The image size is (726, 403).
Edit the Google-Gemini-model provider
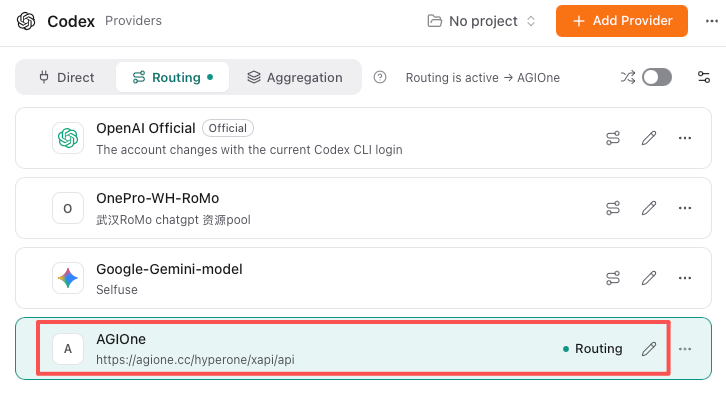649,278
